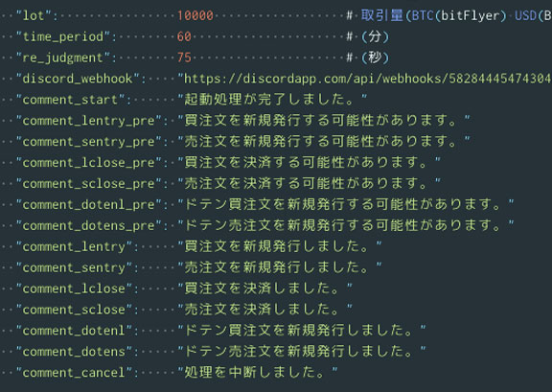Select the "discord_webhook" key text
The width and height of the screenshot is (552, 392).
[79, 79]
